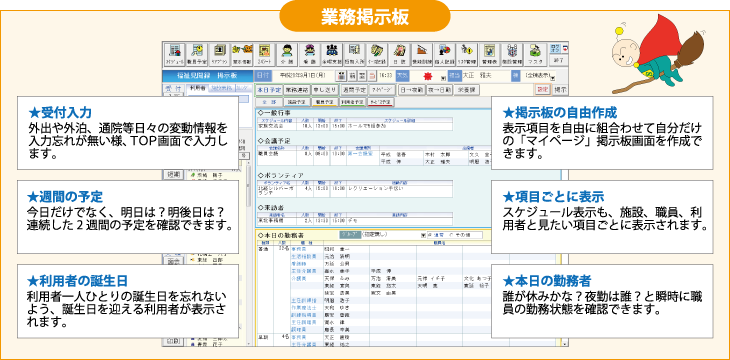Image resolution: width=730 pixels, height=360 pixels.
Task: Click the 介護員 link in staff list
Action: 298,278
